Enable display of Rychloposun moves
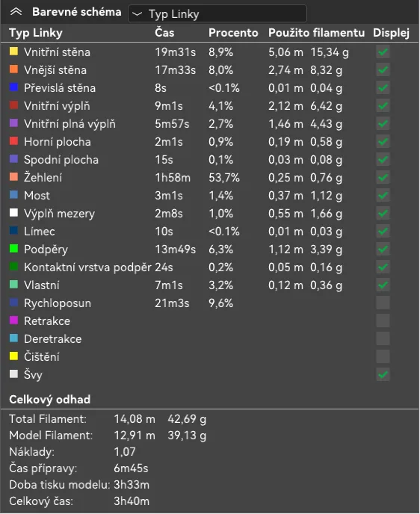Viewport: 420px width, 514px height. click(383, 303)
